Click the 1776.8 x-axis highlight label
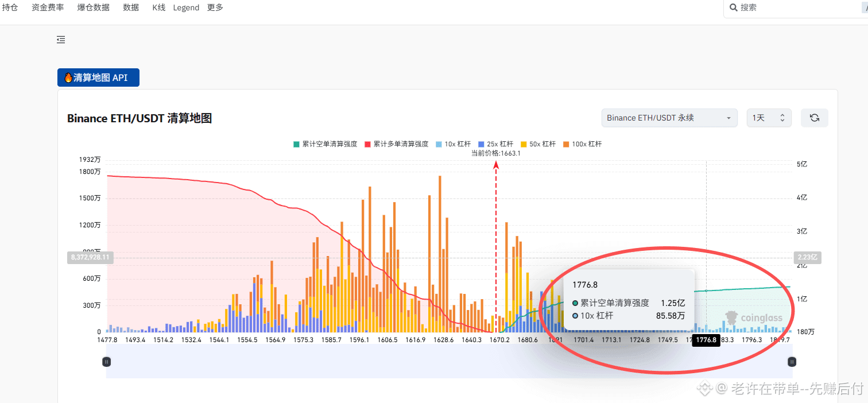The image size is (868, 403). click(706, 340)
